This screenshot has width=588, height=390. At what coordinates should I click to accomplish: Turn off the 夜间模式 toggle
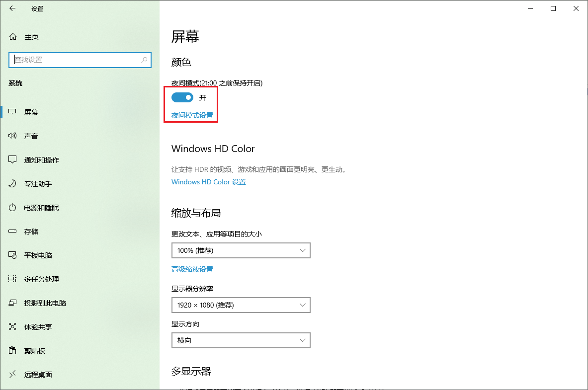click(182, 97)
